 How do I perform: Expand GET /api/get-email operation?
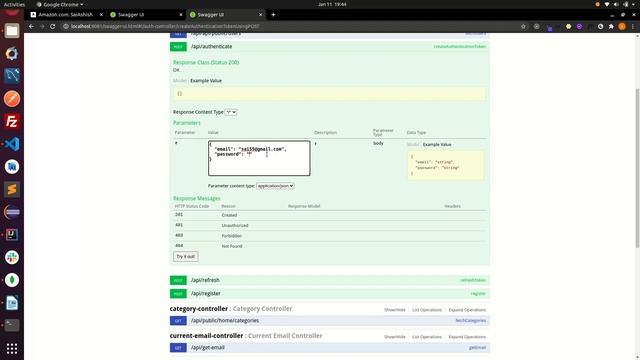[207, 348]
